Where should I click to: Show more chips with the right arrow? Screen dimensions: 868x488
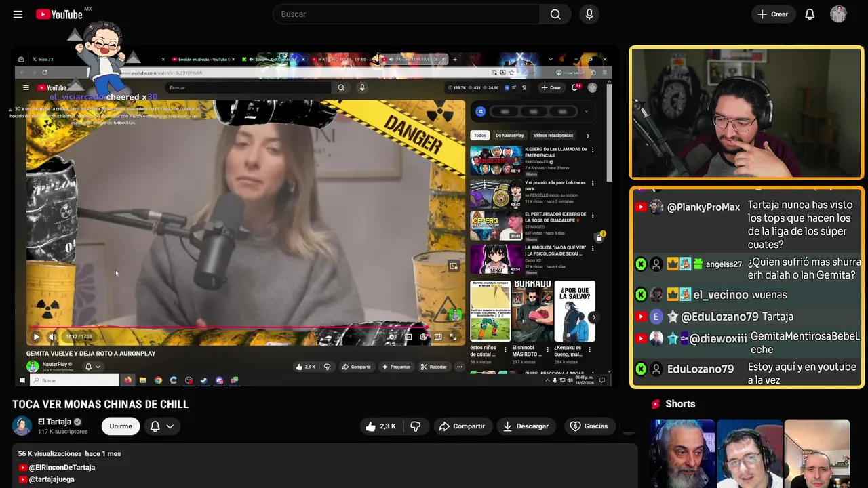(x=587, y=136)
